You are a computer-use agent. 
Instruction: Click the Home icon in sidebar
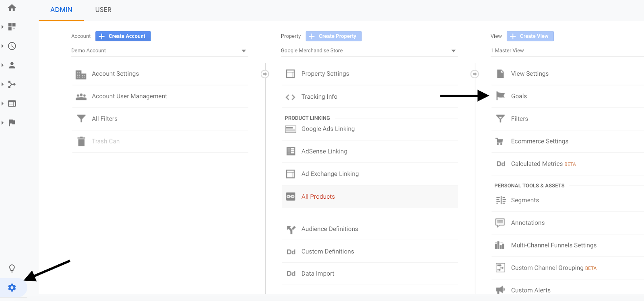12,8
